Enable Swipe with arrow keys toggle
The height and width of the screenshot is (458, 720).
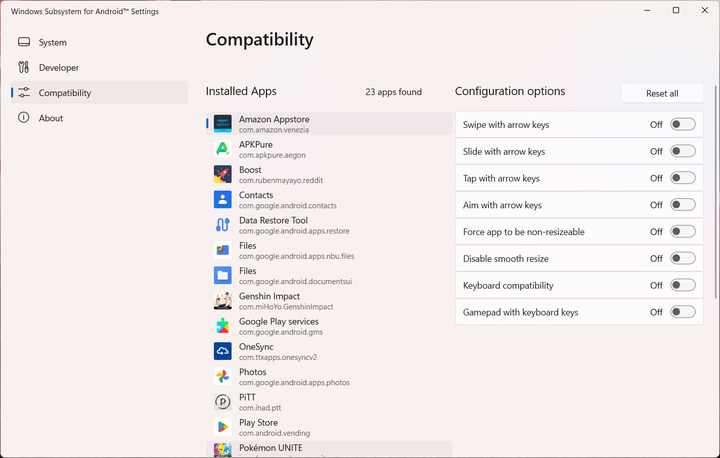pyautogui.click(x=682, y=124)
